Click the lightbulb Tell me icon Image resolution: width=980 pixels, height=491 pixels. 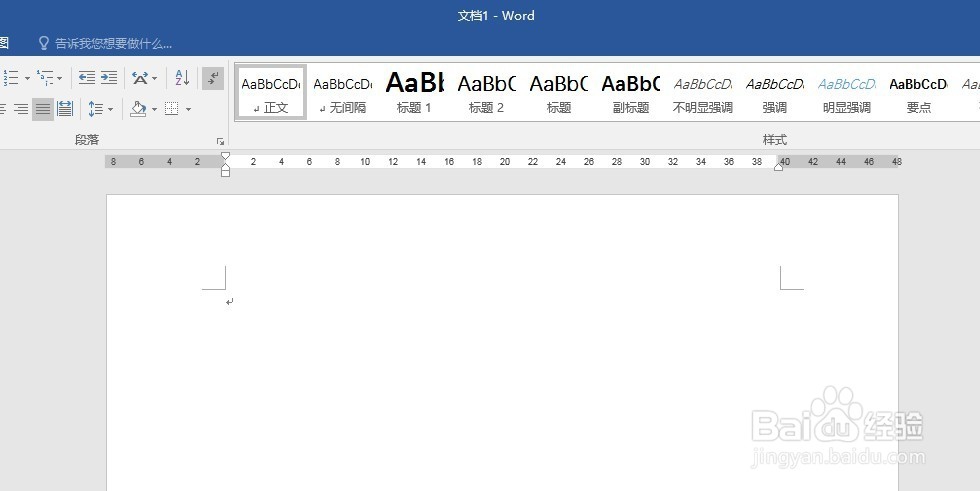pyautogui.click(x=44, y=43)
